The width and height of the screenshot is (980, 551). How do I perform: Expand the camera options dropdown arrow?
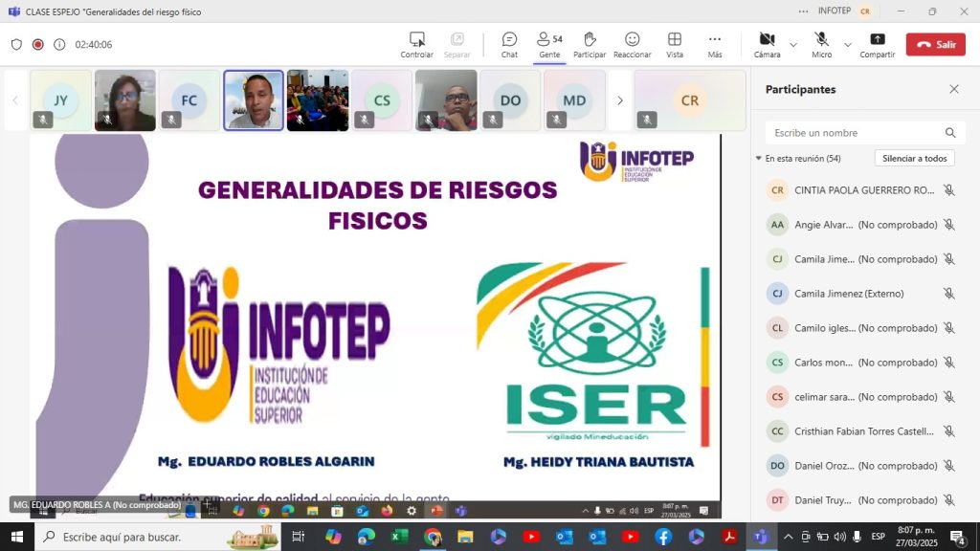point(793,45)
